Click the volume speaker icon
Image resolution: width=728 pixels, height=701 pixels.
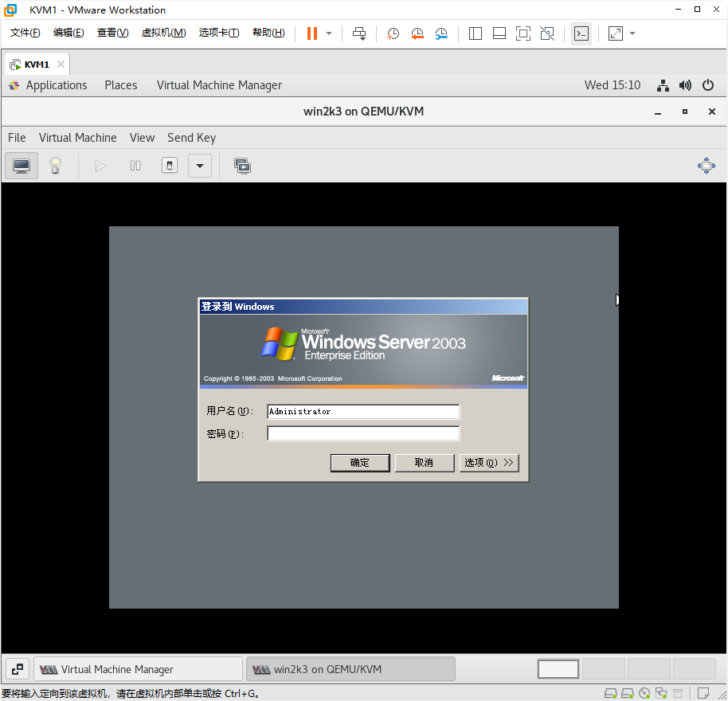(x=685, y=85)
